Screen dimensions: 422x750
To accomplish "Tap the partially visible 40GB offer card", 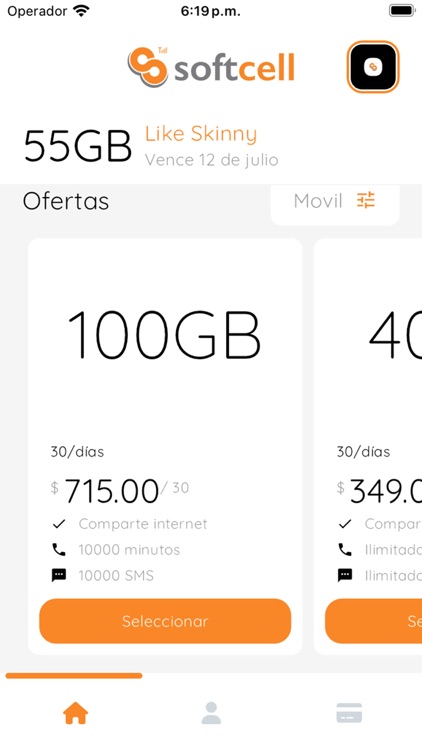I will [367, 446].
